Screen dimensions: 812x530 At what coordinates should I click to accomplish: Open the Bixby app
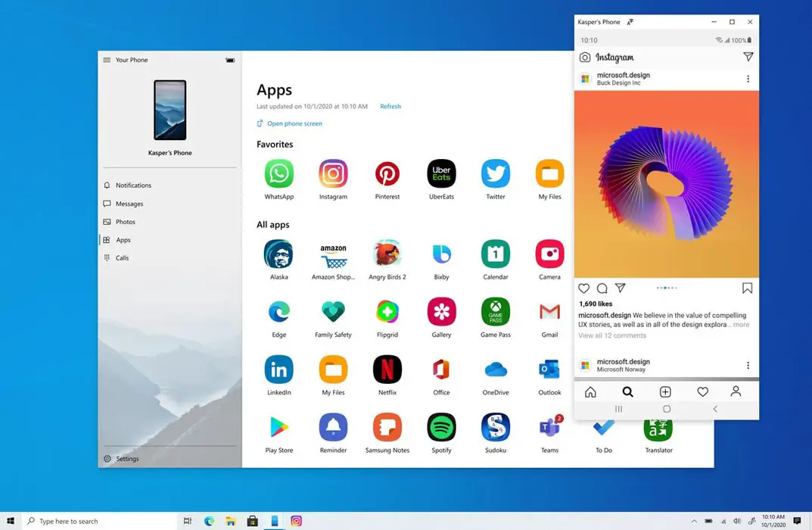pos(441,254)
